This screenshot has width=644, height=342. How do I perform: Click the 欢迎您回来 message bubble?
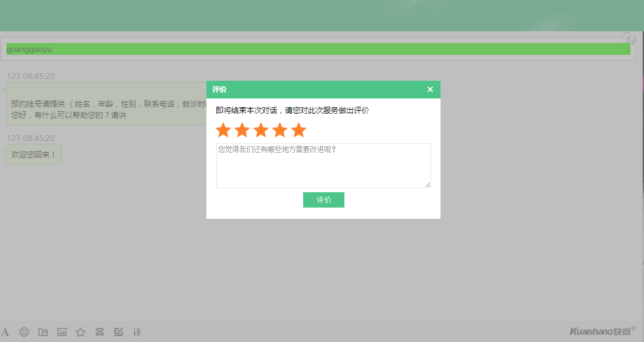coord(34,154)
